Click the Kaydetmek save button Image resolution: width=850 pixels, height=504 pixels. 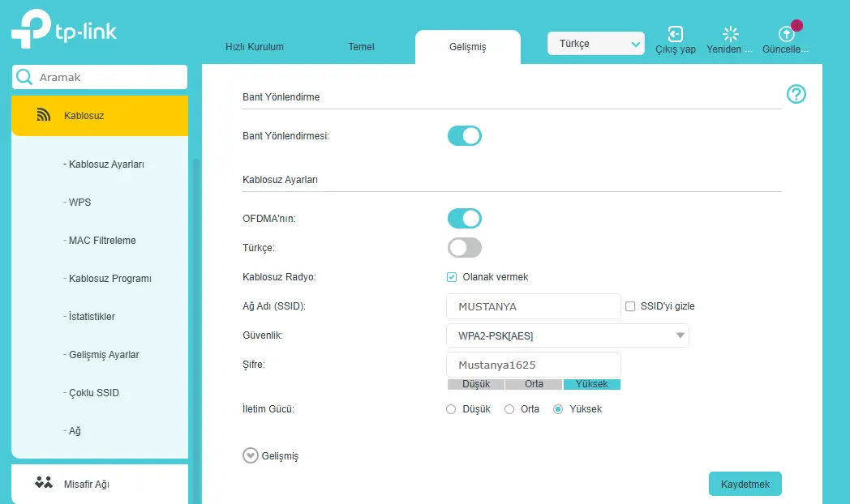click(x=745, y=484)
